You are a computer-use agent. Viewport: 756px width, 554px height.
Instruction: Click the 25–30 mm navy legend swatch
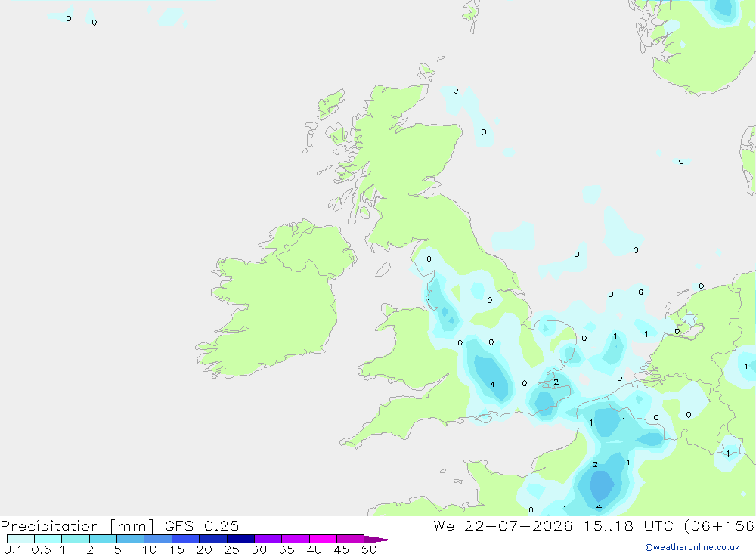[x=240, y=539]
